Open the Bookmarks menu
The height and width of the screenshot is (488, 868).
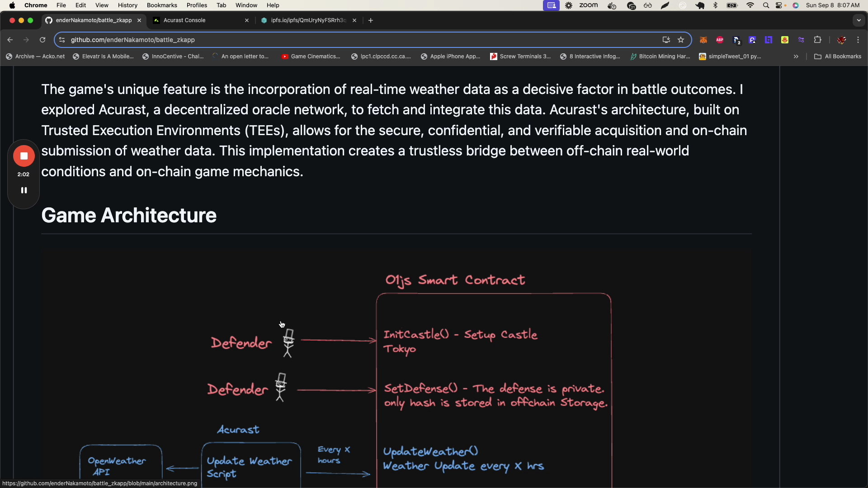162,5
